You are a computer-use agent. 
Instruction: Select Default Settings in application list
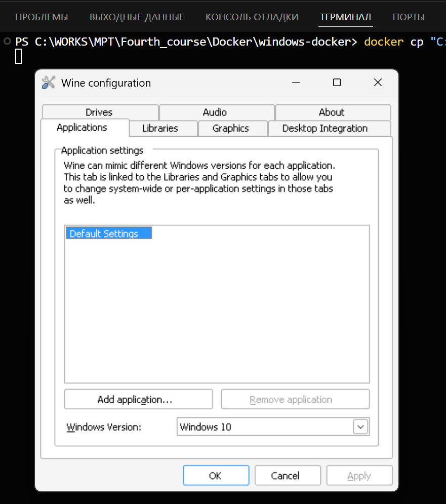click(109, 234)
